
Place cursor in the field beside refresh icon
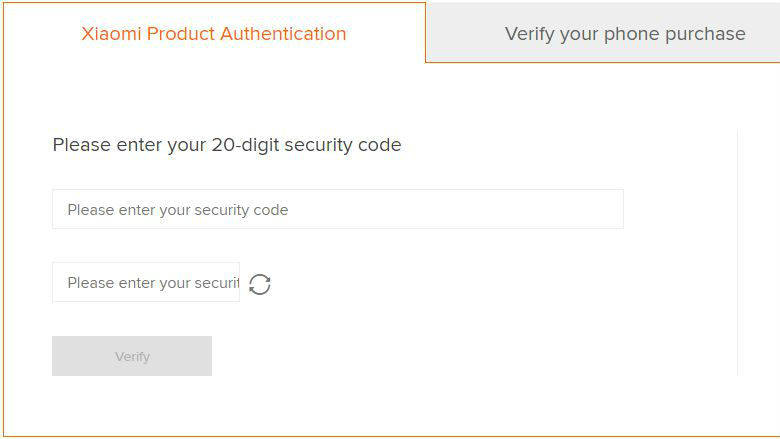[x=146, y=283]
